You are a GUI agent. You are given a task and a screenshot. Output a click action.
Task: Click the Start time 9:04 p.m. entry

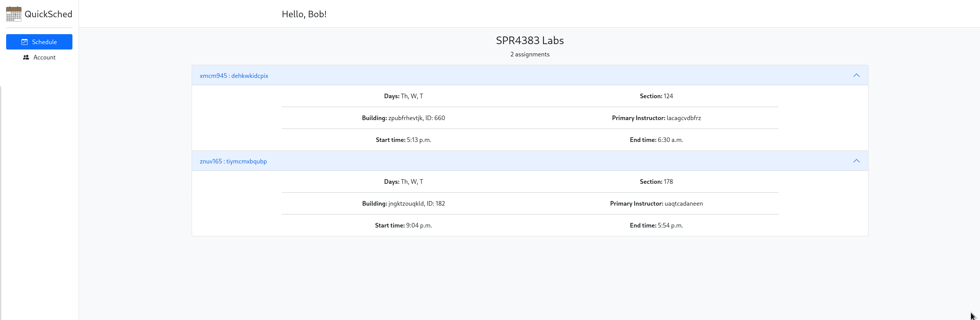(x=403, y=225)
